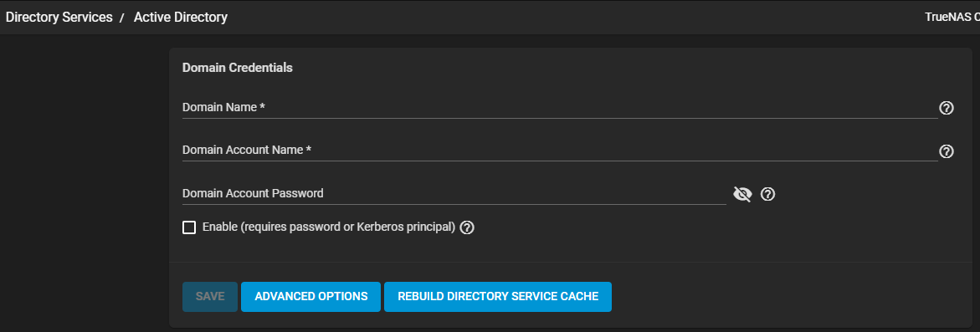Focus the Domain Account Name field
This screenshot has width=980, height=332.
click(x=560, y=151)
